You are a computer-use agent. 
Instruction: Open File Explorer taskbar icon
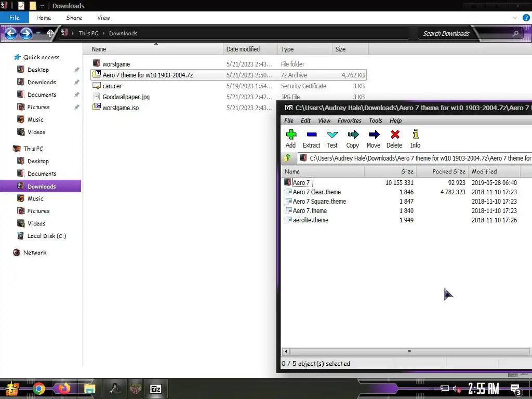click(89, 389)
